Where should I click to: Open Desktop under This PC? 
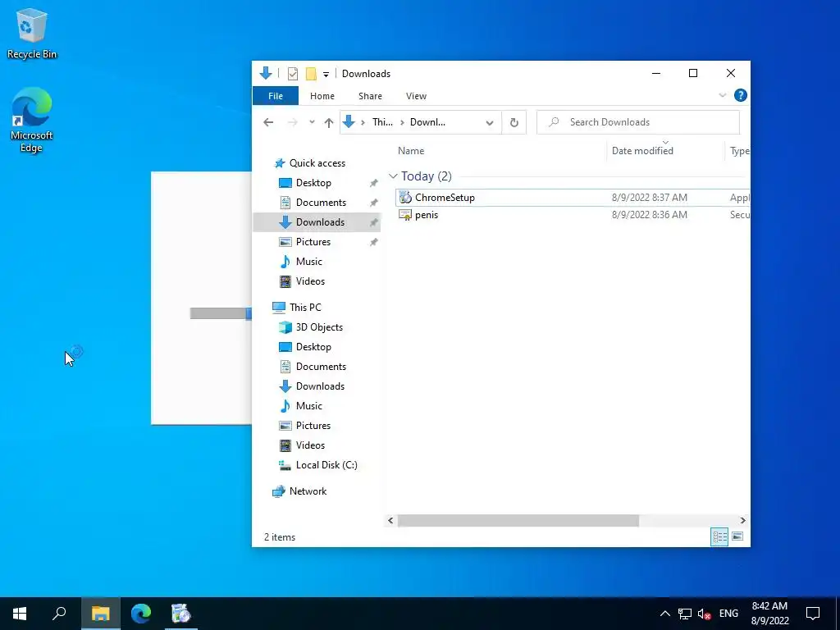click(x=313, y=347)
